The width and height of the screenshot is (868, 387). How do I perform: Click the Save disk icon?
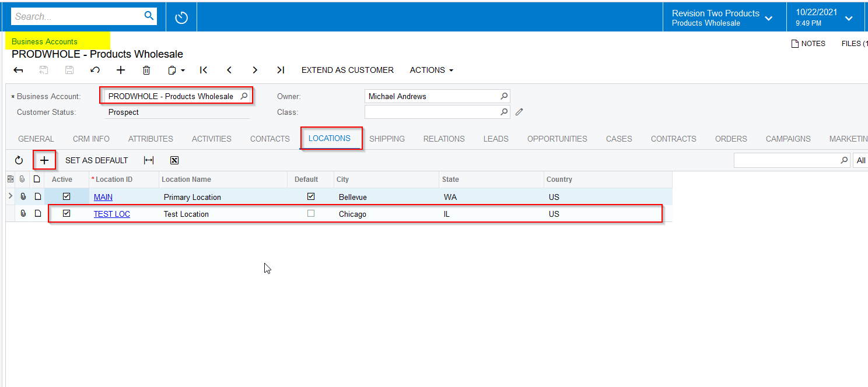pos(69,70)
